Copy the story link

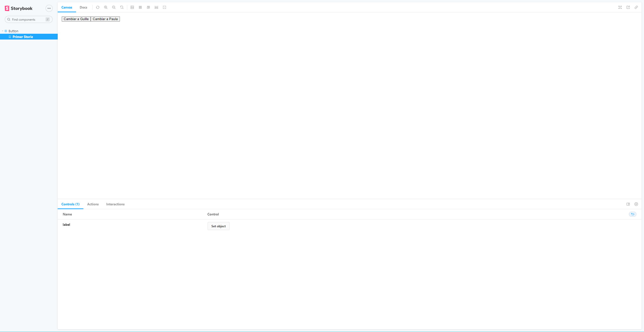[x=636, y=7]
